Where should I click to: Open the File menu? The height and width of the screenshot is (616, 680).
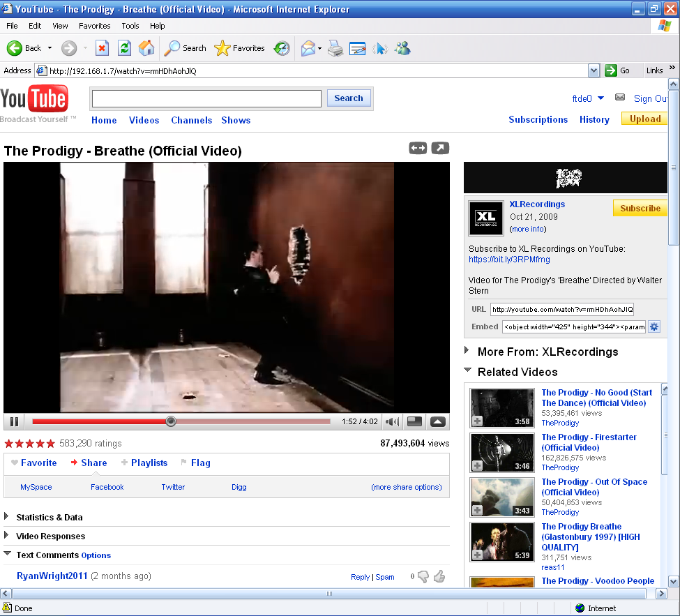(x=12, y=26)
